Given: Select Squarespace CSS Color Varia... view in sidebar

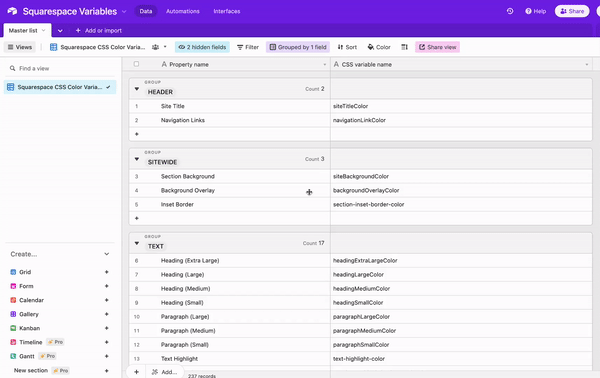Looking at the screenshot, I should [60, 87].
